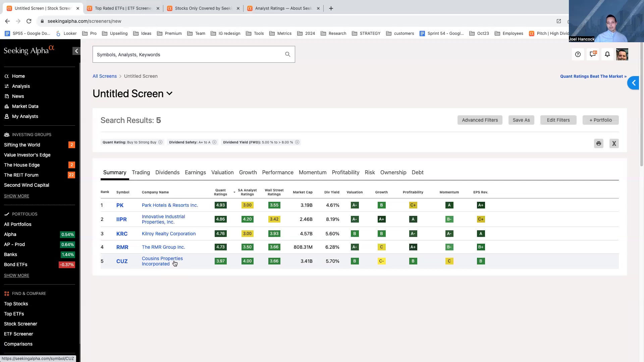Image resolution: width=644 pixels, height=362 pixels.
Task: Open Market Data in the sidebar
Action: 25,106
